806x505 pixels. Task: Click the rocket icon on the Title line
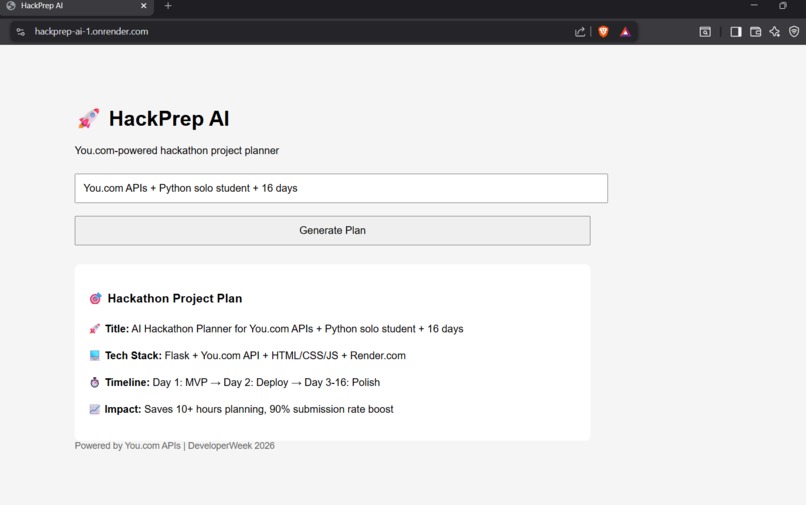95,329
